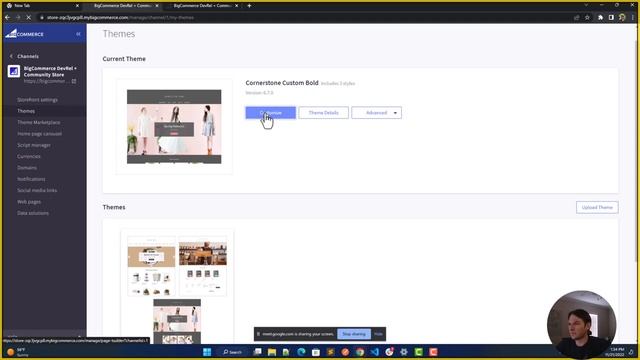Open Task View from the taskbar

tap(257, 352)
